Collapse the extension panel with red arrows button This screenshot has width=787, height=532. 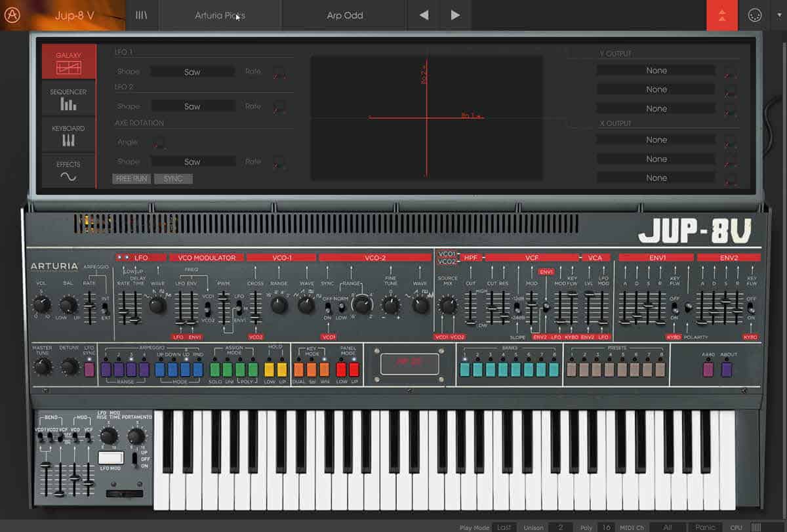click(722, 15)
